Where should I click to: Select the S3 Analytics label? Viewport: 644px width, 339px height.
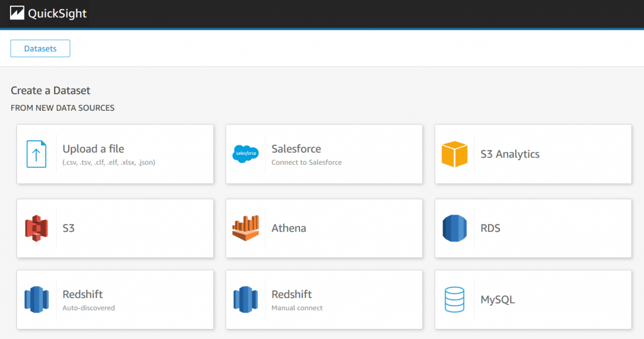[510, 154]
